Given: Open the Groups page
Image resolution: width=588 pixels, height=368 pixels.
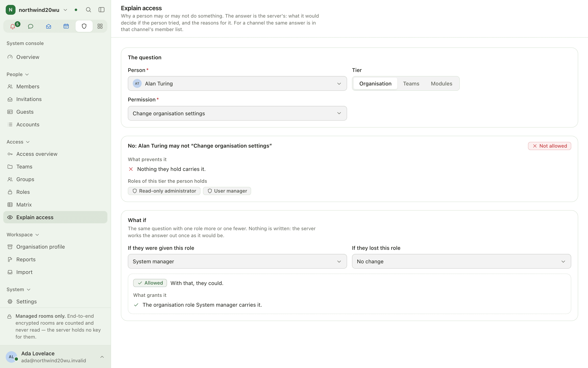Looking at the screenshot, I should 55,179.
